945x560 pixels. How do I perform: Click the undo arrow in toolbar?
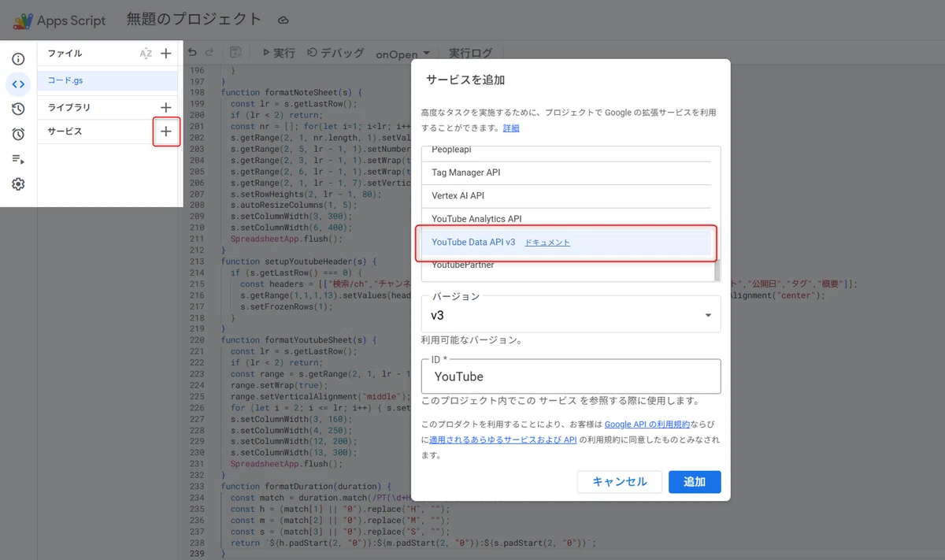[x=192, y=53]
